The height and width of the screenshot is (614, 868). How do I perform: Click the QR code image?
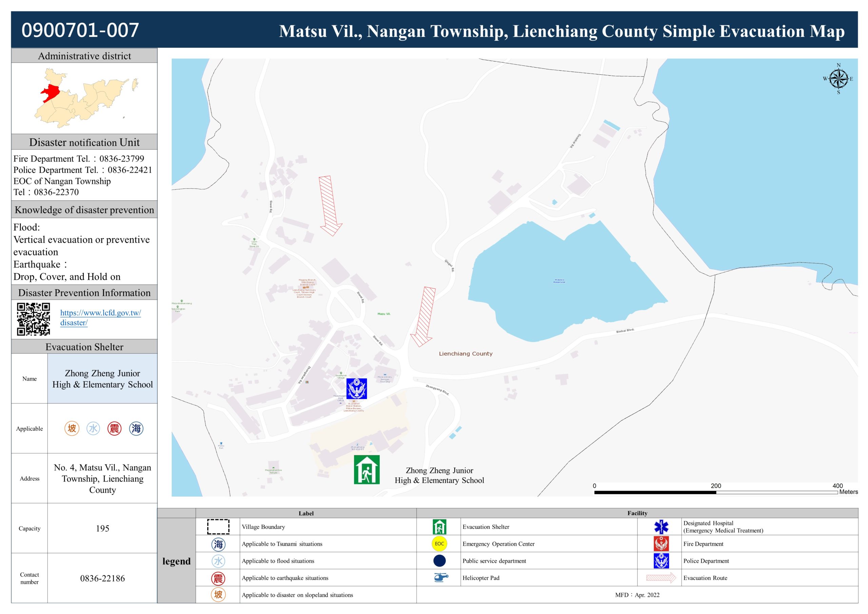(x=33, y=319)
